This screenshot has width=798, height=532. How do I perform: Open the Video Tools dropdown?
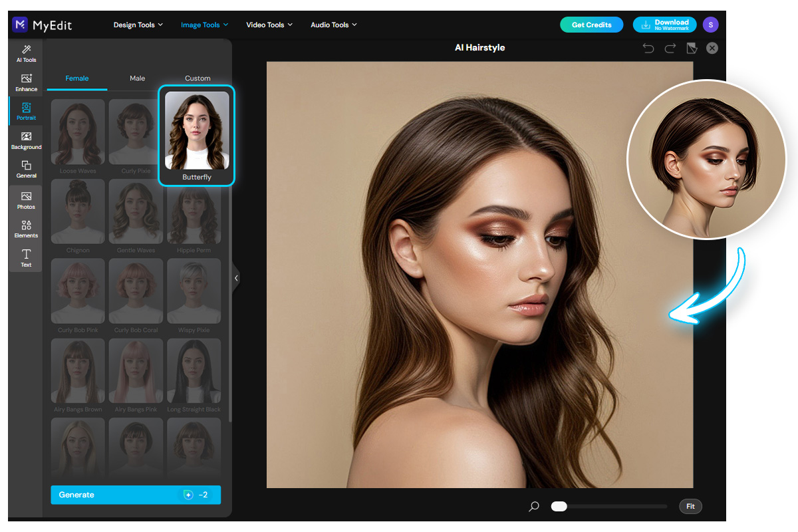click(269, 25)
